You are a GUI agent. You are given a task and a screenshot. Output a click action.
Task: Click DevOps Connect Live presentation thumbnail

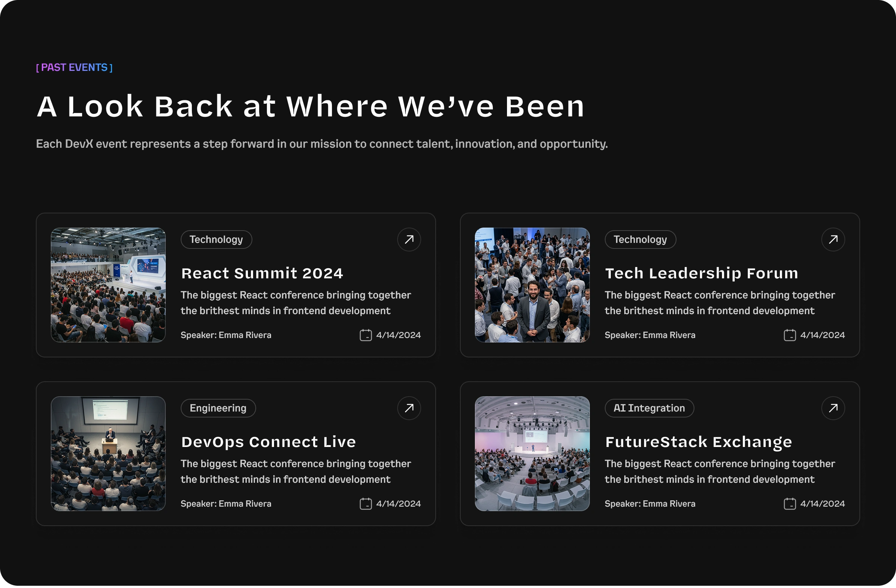click(108, 453)
